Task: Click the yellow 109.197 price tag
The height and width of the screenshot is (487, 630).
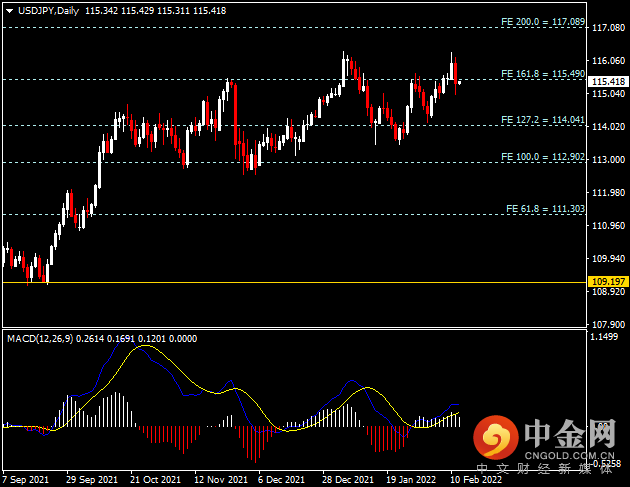Action: click(x=608, y=282)
